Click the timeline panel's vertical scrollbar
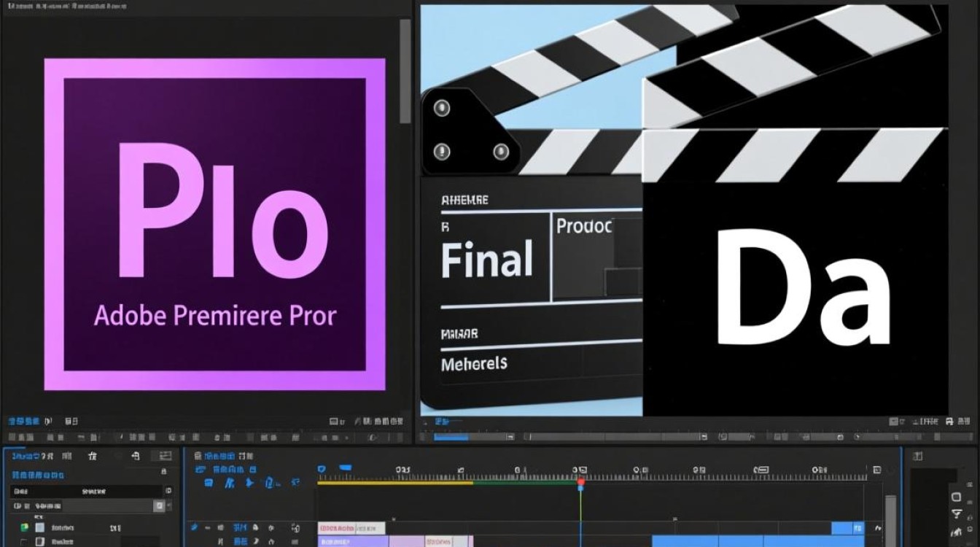980x547 pixels. point(890,521)
